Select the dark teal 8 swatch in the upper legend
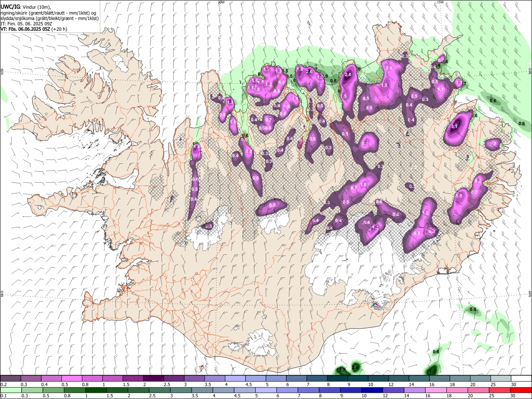 click(x=337, y=379)
